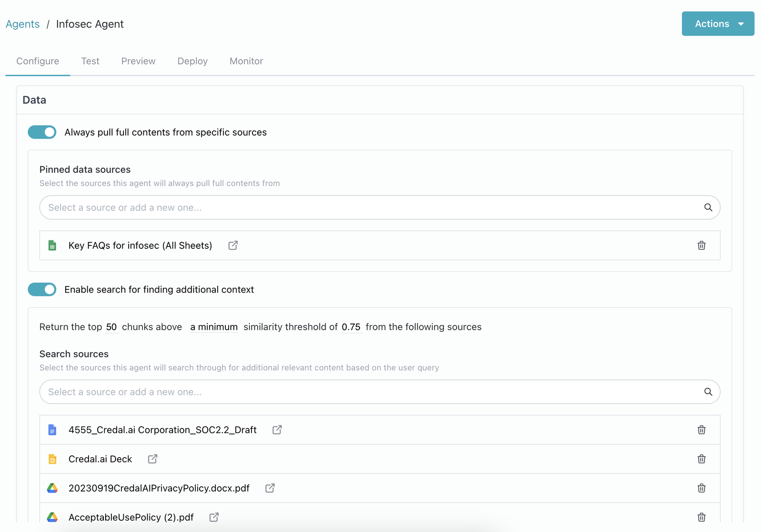Open 4555_Credal.ai SOC2.2_Draft external link

pos(277,430)
